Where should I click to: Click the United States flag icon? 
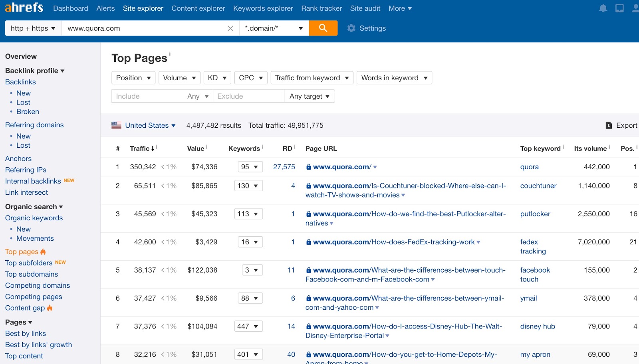click(x=116, y=125)
